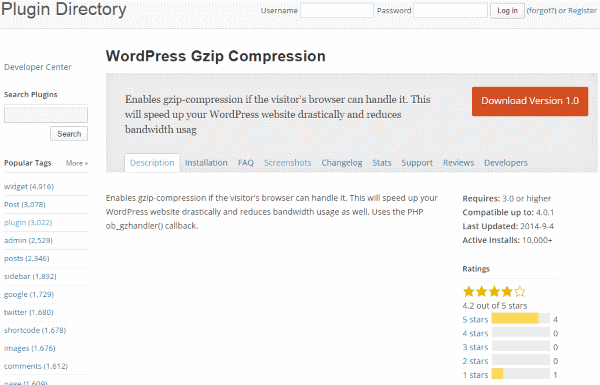Click the 'Requires: 3.0 or higher' text
The height and width of the screenshot is (385, 600).
pyautogui.click(x=507, y=199)
